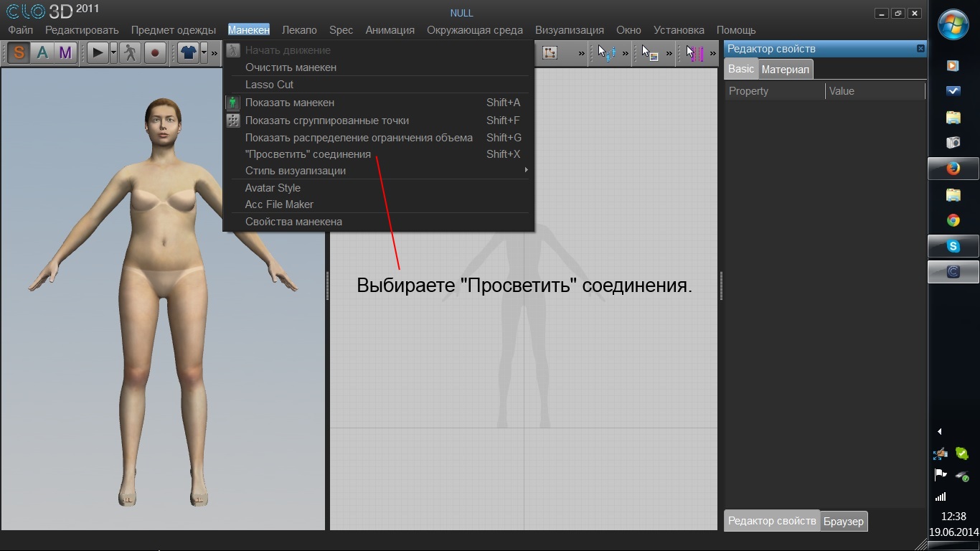Open the Редактировать menu
Image resolution: width=980 pixels, height=551 pixels.
[x=82, y=30]
